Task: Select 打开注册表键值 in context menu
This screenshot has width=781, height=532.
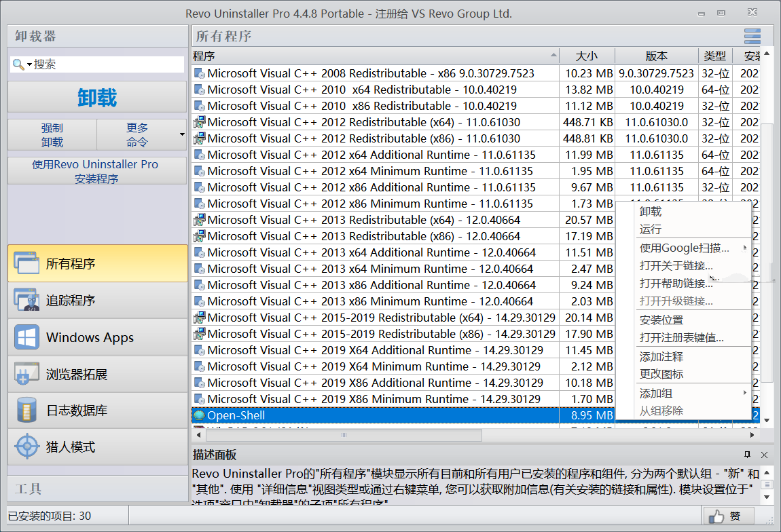Action: (681, 337)
